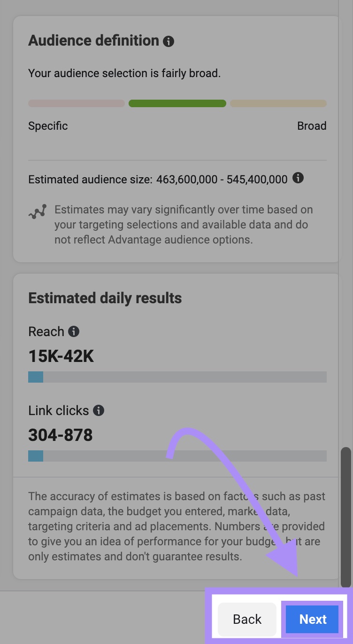Select the info icon beside 463,600,000 estimate

(x=299, y=178)
